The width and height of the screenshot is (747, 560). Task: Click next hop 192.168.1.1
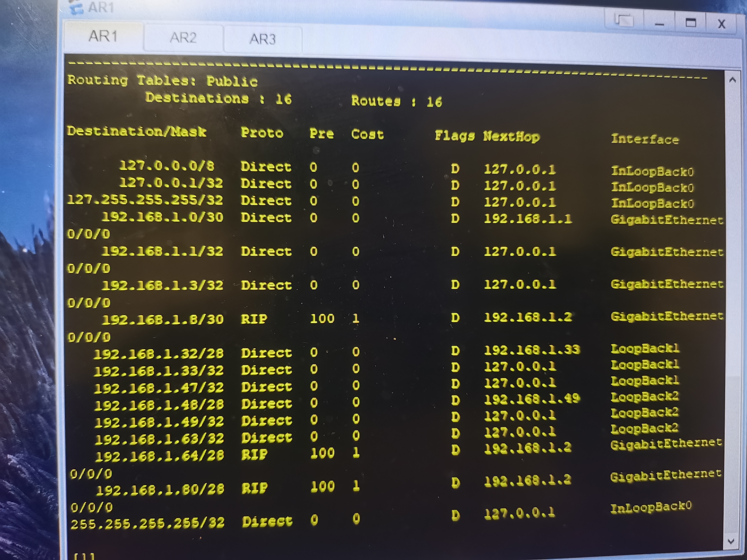pos(528,219)
